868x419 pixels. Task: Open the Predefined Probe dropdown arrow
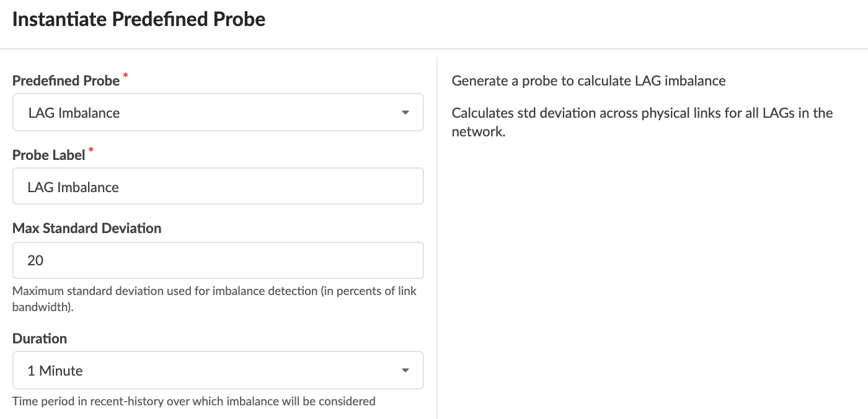(x=405, y=113)
